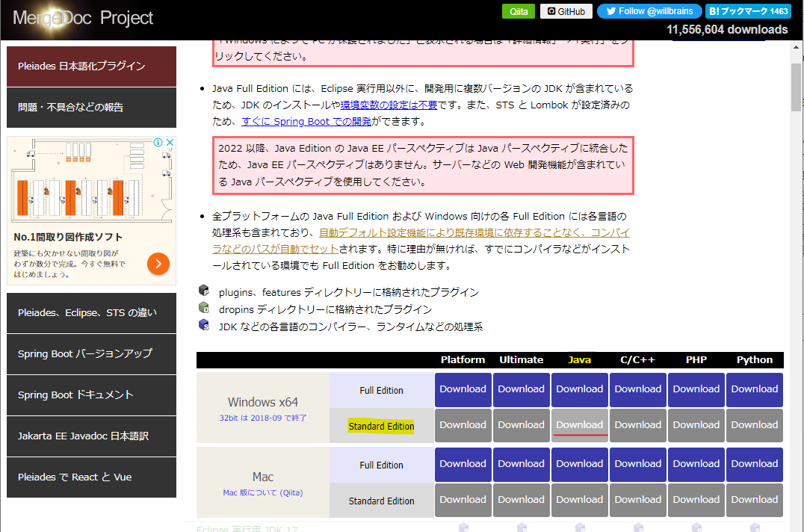Download Windows Standard Edition C/C++
Image resolution: width=804 pixels, height=532 pixels.
[x=638, y=425]
